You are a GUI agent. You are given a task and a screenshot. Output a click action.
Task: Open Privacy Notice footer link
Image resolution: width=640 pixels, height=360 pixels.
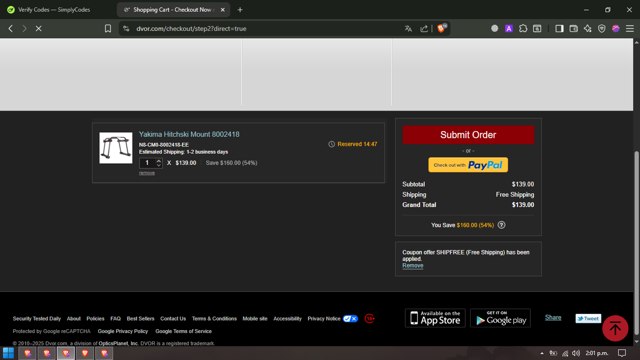click(324, 319)
